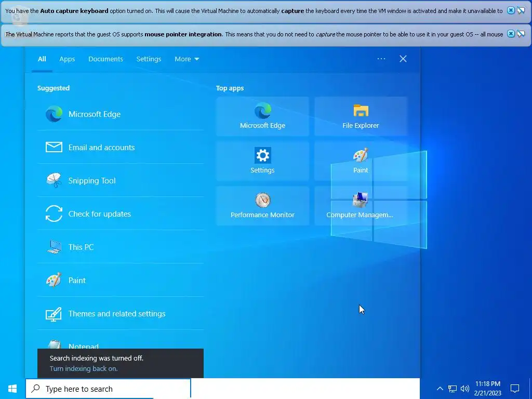Open volume control in system tray

click(x=465, y=389)
